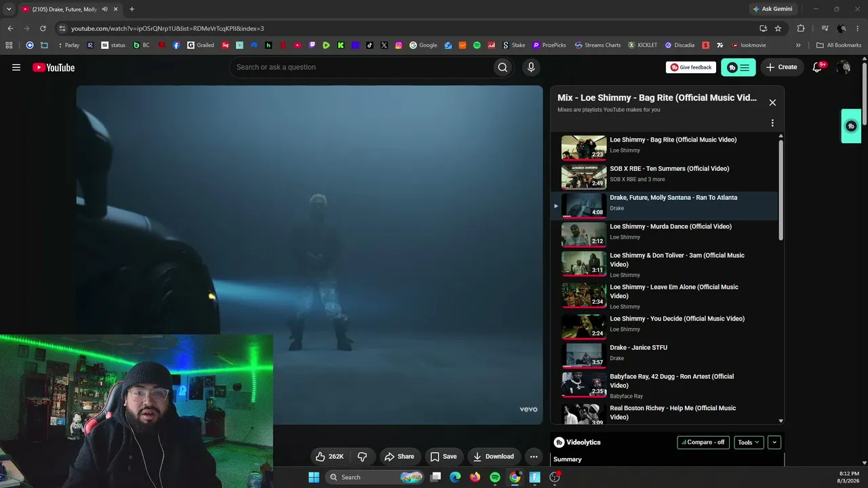The image size is (868, 488).
Task: Mute the tab audio speaker icon
Action: [x=105, y=9]
